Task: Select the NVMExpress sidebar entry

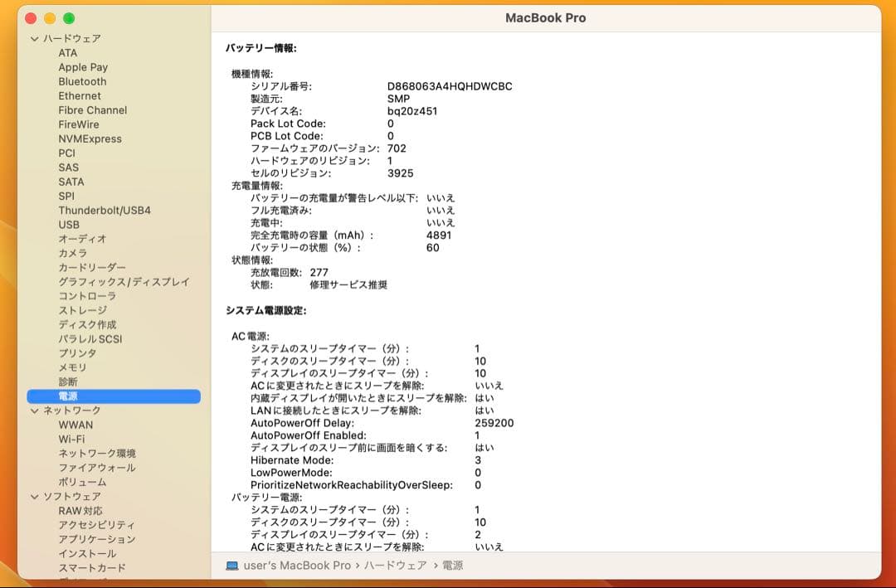Action: click(x=90, y=138)
